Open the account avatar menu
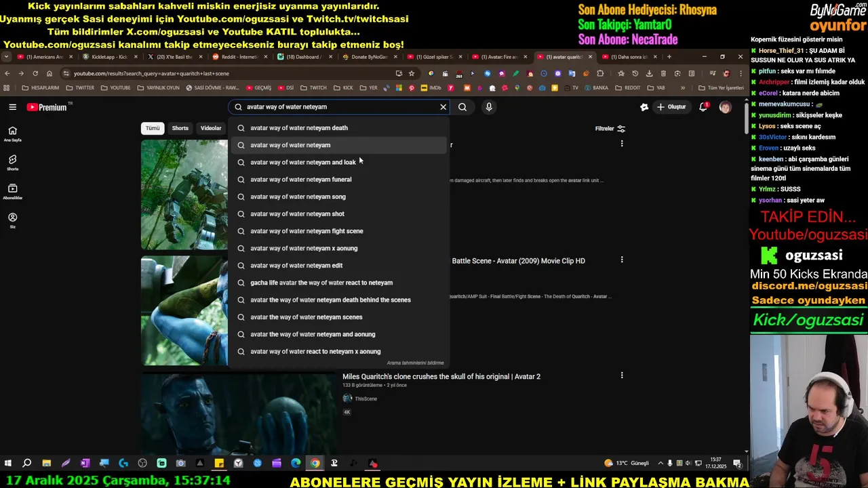This screenshot has height=488, width=868. point(725,107)
